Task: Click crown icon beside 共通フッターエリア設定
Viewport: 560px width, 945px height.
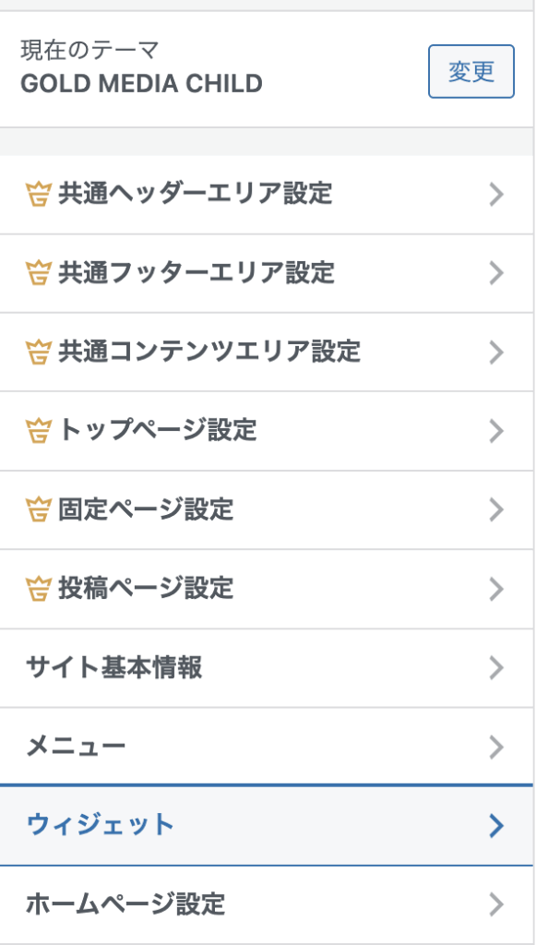Action: tap(37, 273)
